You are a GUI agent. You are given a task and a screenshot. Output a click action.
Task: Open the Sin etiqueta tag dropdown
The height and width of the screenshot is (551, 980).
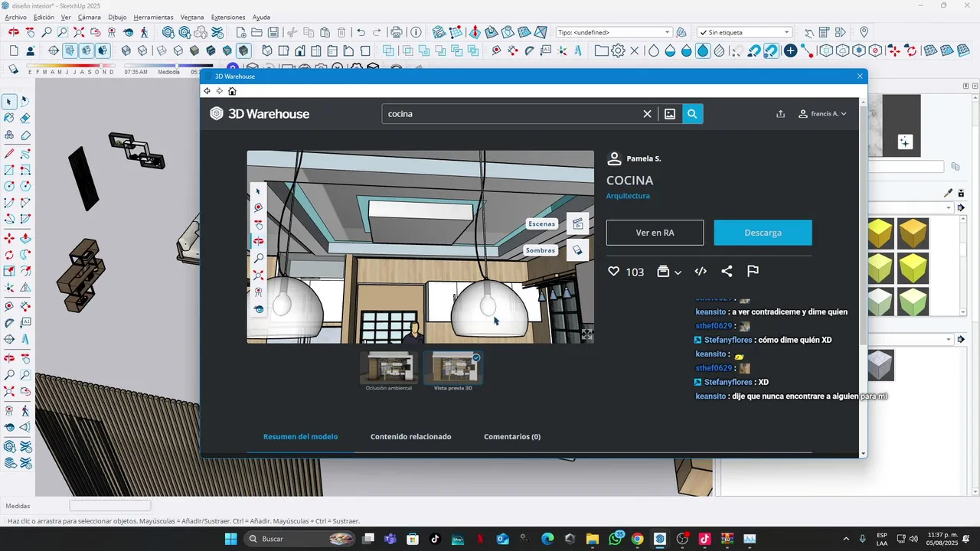click(744, 33)
